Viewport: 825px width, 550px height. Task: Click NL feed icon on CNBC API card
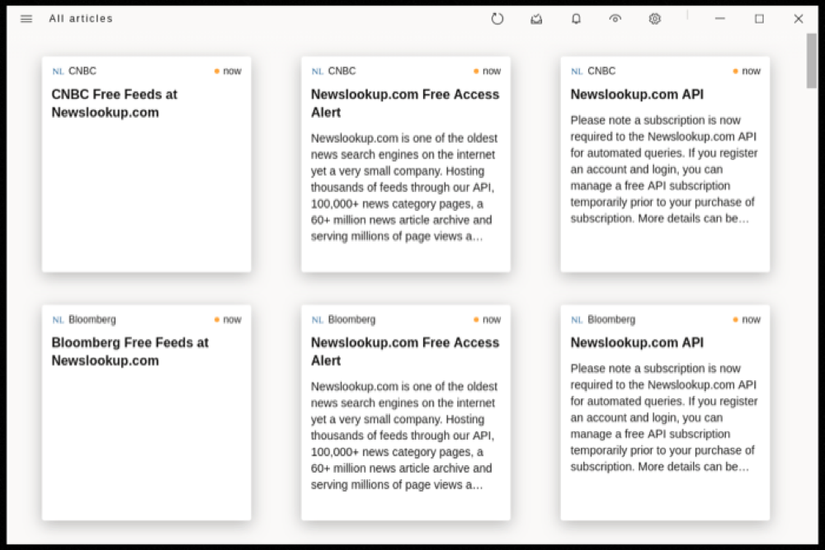tap(577, 71)
